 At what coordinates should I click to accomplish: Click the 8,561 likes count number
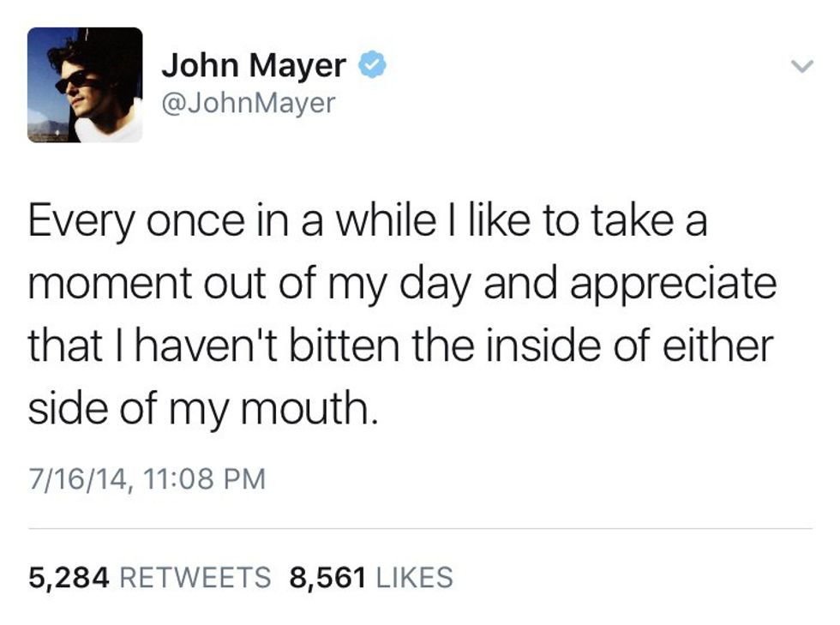(x=330, y=577)
